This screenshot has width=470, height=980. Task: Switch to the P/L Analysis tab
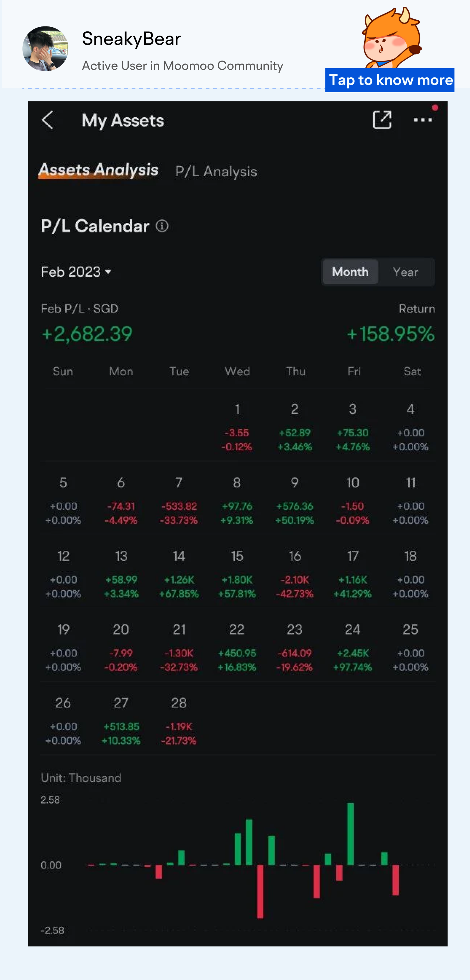tap(216, 171)
